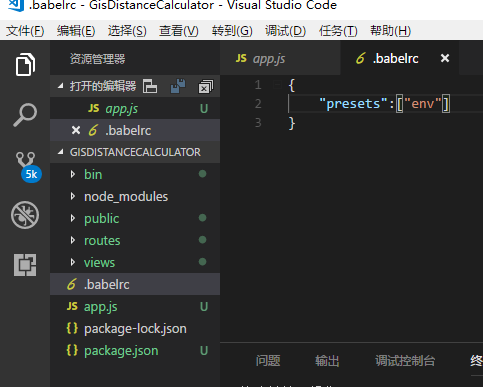Click the Save All icon
The width and height of the screenshot is (483, 387).
(178, 86)
